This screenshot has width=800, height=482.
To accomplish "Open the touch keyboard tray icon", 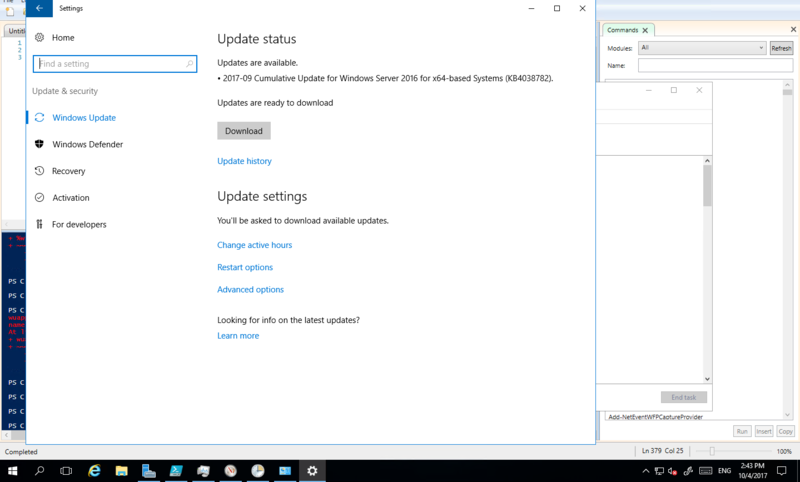I will [706, 471].
